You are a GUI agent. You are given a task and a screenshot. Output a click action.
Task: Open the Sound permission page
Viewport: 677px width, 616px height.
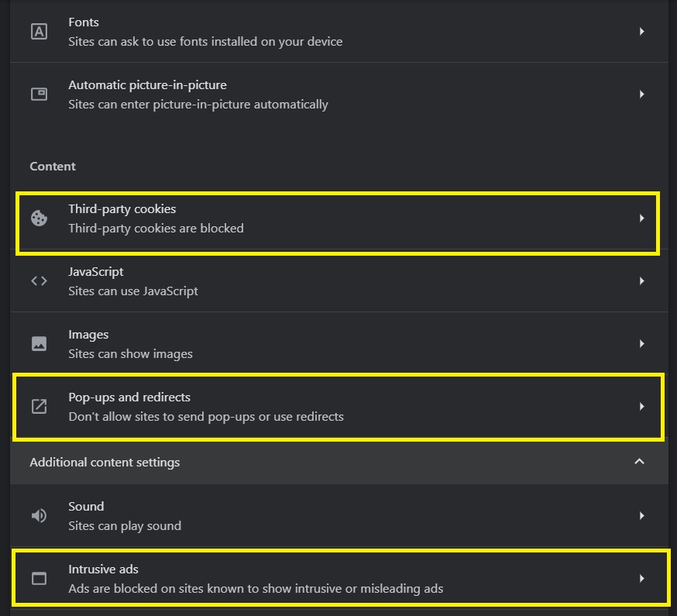pos(310,515)
